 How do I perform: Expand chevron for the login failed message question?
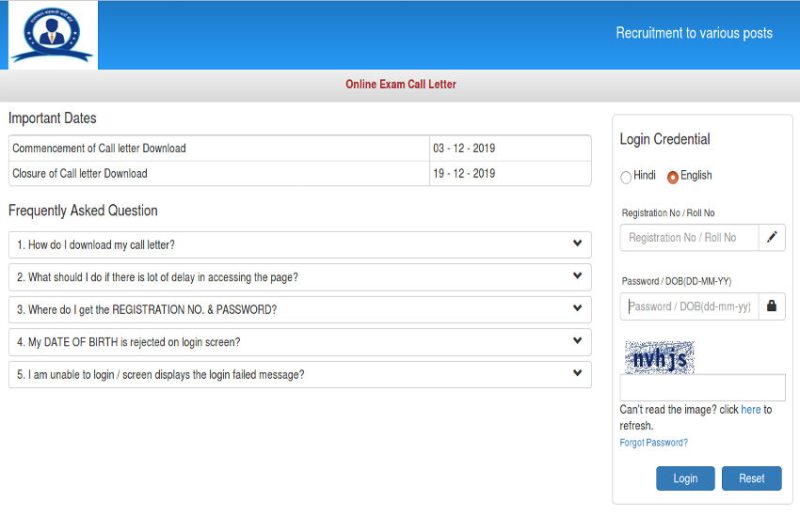(x=577, y=374)
